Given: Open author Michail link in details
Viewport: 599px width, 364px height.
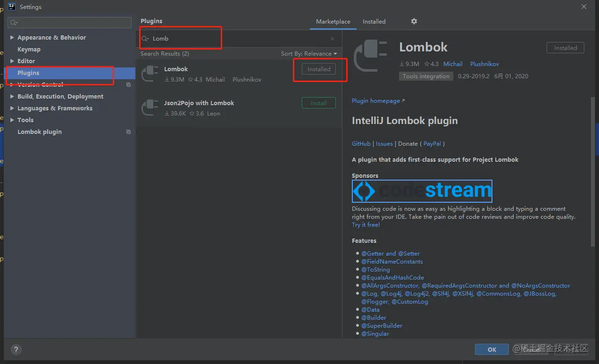Looking at the screenshot, I should point(453,64).
